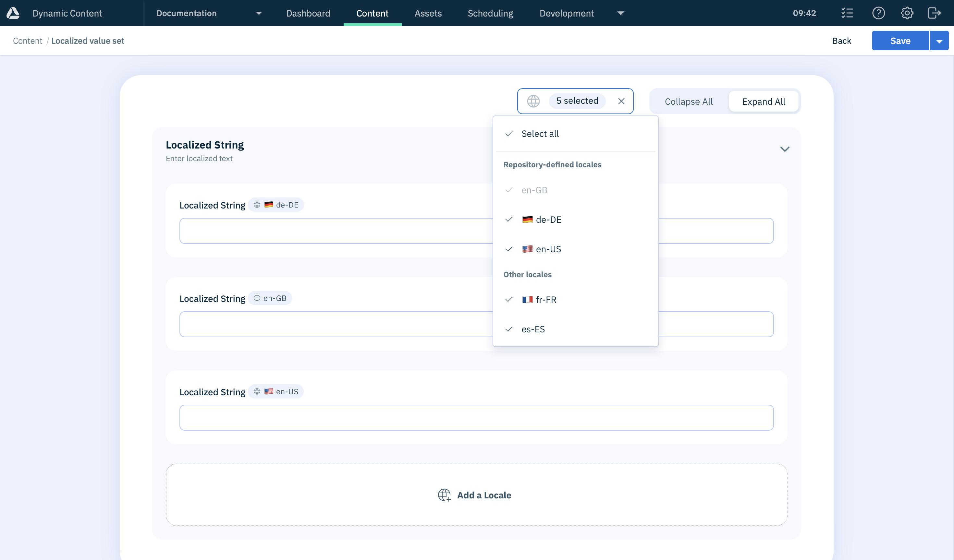Image resolution: width=954 pixels, height=560 pixels.
Task: Open the Content tab
Action: pyautogui.click(x=373, y=13)
